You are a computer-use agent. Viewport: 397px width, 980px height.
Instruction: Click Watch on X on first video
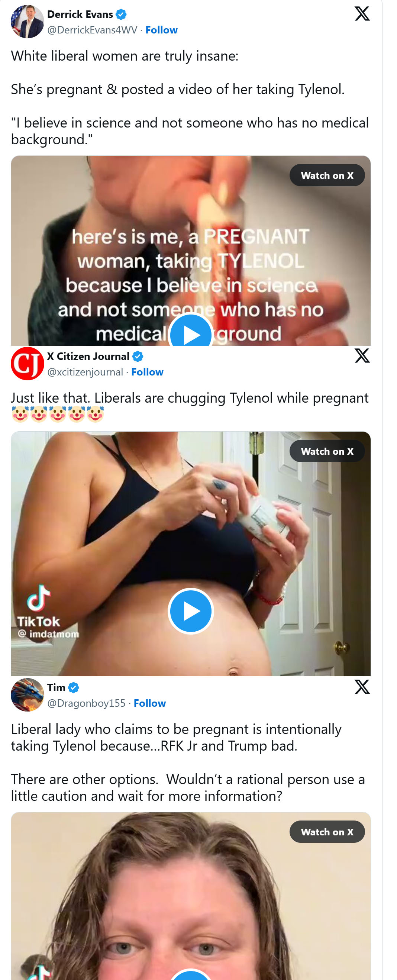[x=327, y=175]
